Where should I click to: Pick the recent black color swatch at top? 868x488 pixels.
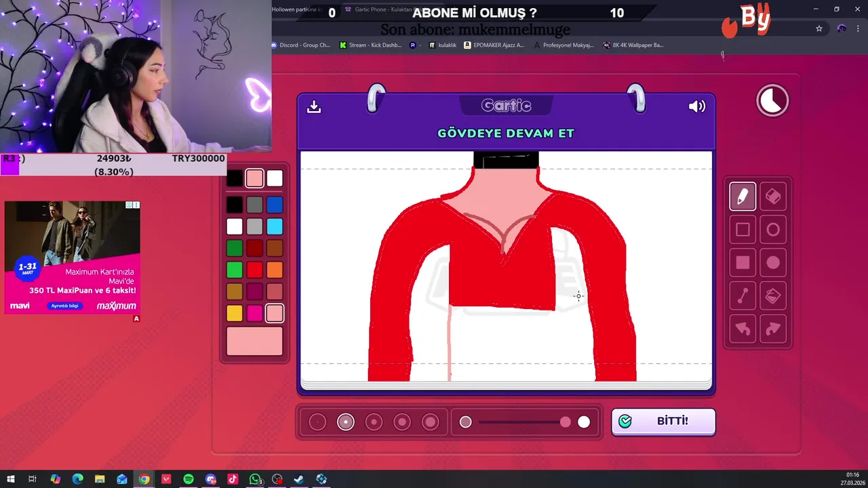(x=234, y=178)
